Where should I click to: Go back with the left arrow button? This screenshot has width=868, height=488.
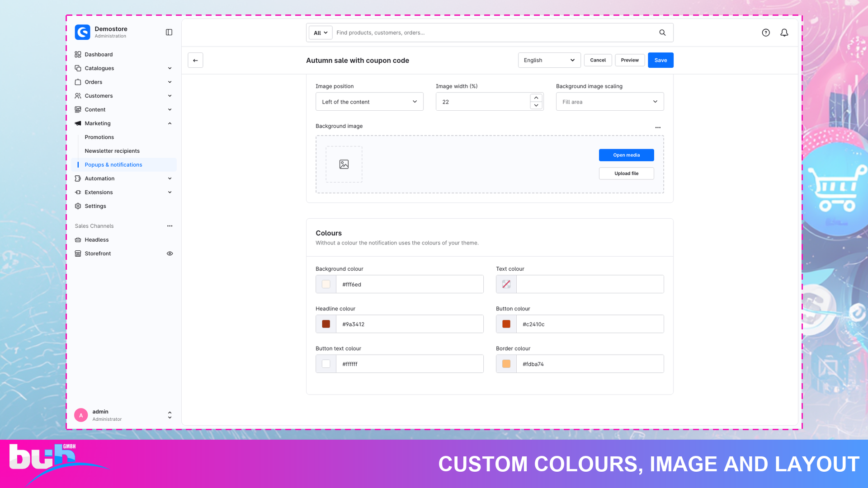pyautogui.click(x=195, y=60)
